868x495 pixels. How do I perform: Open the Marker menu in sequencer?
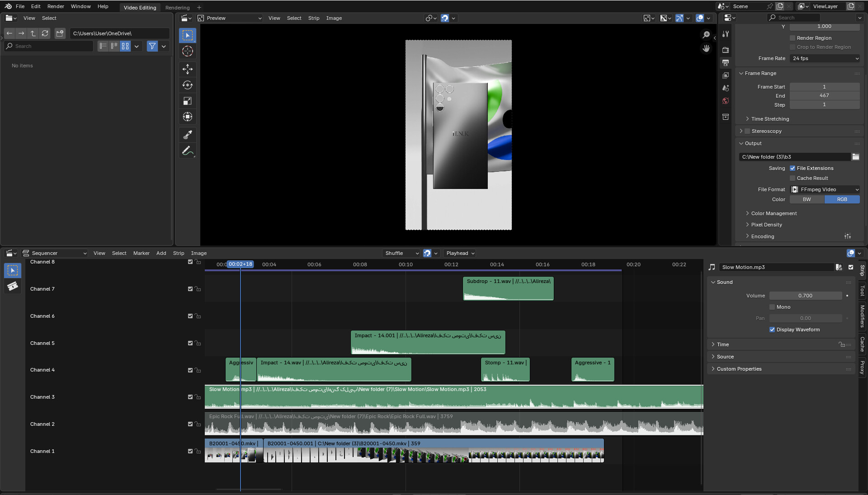click(141, 253)
